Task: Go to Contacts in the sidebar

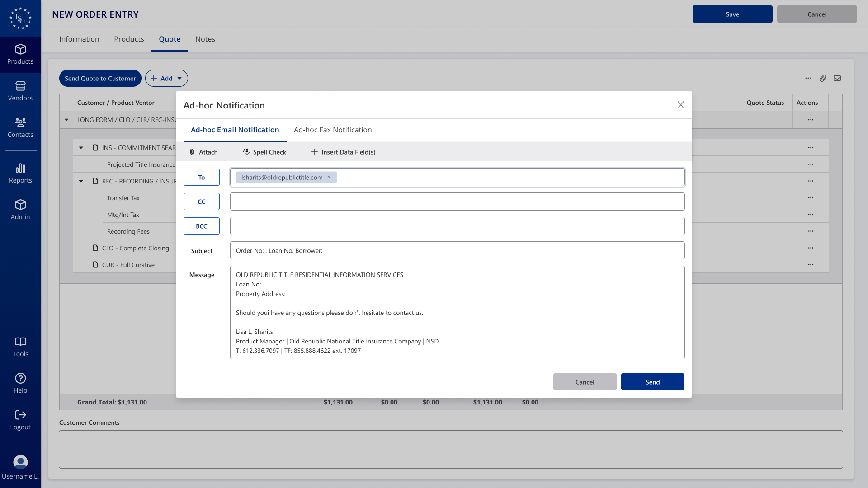Action: click(x=20, y=127)
